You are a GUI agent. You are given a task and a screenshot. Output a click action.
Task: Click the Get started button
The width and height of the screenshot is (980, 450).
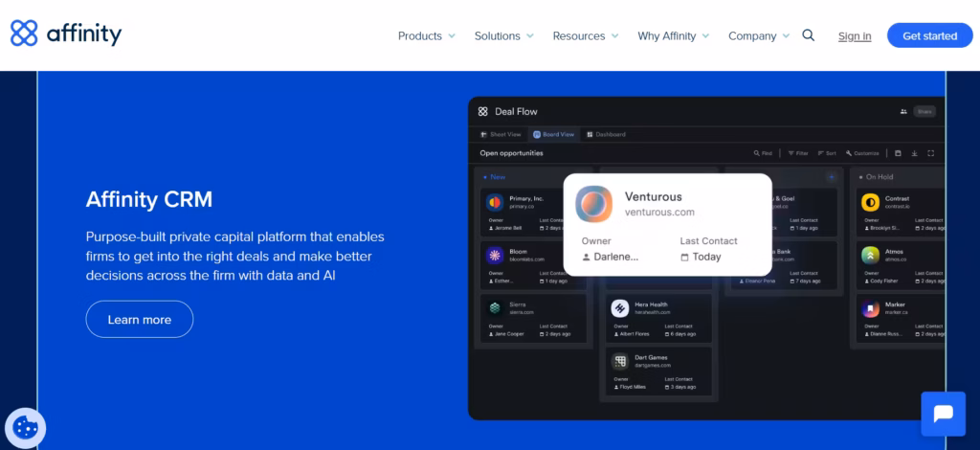[930, 35]
